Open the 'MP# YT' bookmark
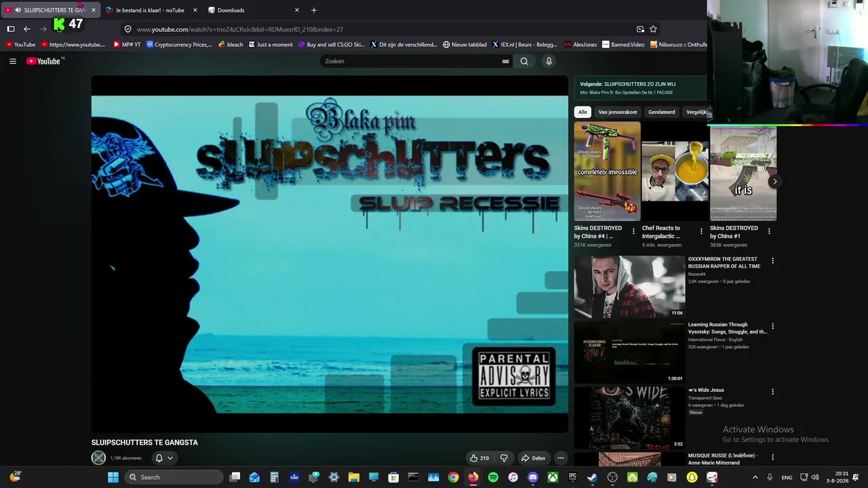 [127, 45]
